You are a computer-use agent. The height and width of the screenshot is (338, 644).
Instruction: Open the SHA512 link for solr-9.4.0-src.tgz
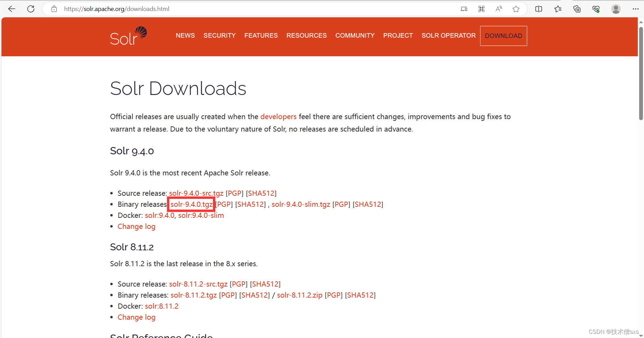tap(261, 193)
